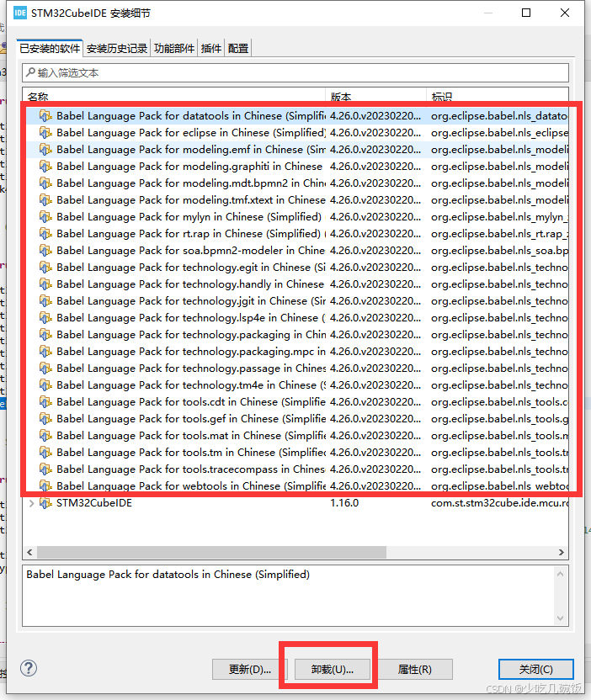Click icon of modeling.graphiti language pack
The image size is (591, 700).
45,167
